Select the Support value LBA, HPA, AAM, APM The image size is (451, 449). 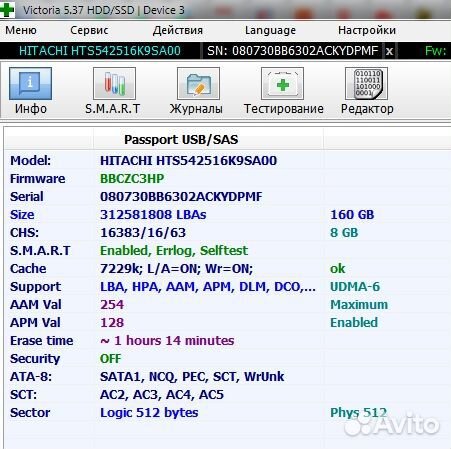tap(208, 287)
